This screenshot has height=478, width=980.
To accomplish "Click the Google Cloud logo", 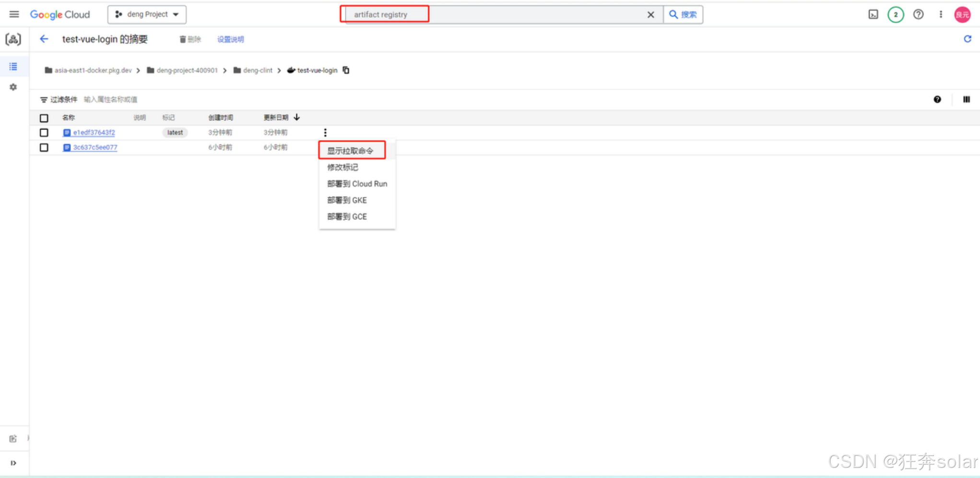I will coord(60,14).
